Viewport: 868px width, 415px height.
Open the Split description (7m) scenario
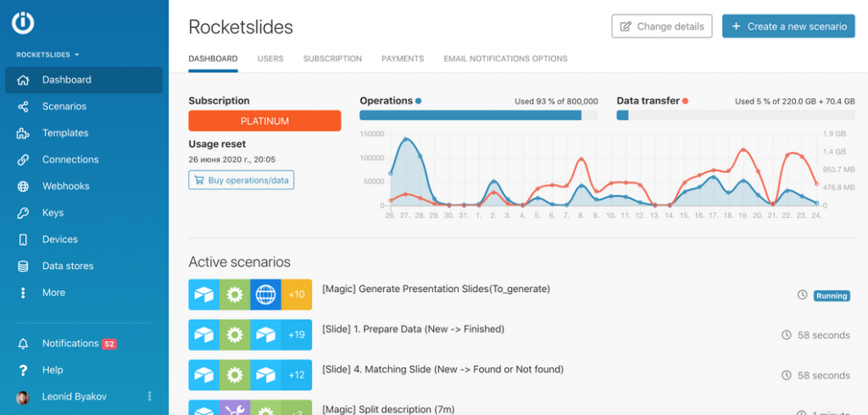tap(388, 409)
